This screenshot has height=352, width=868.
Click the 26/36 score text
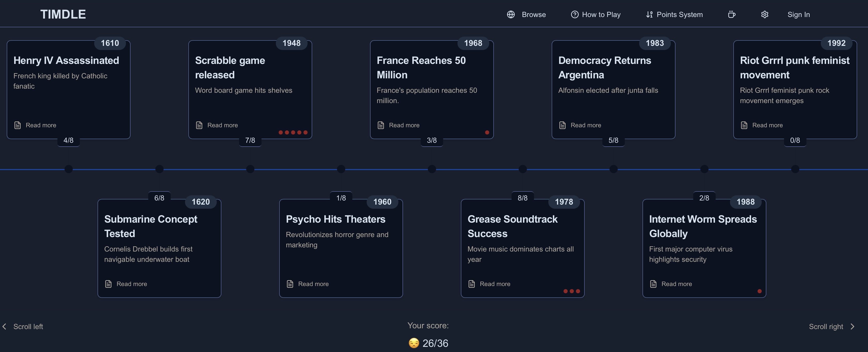[435, 343]
